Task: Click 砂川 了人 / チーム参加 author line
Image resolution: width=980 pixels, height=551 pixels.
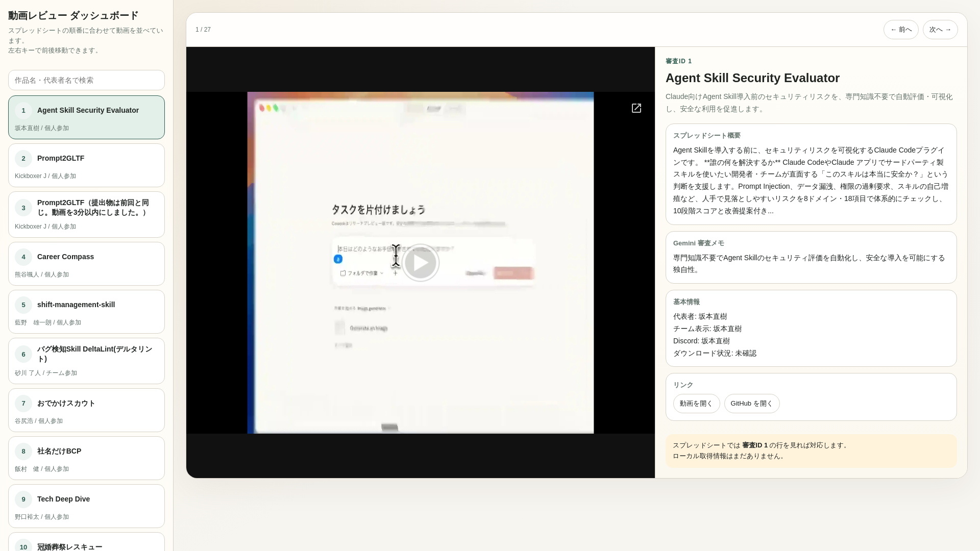Action: (46, 373)
